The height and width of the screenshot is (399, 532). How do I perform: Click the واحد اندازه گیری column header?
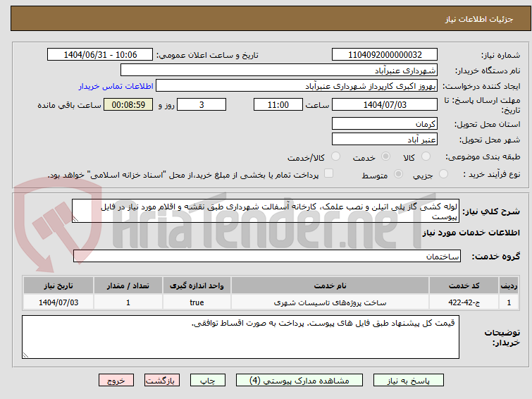197,286
